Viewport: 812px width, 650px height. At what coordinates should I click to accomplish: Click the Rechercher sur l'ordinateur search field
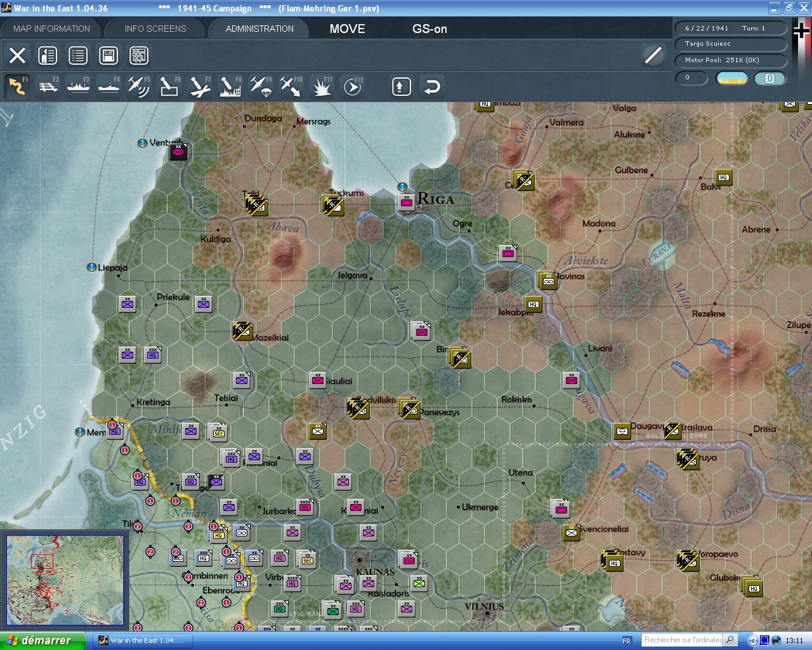click(683, 640)
